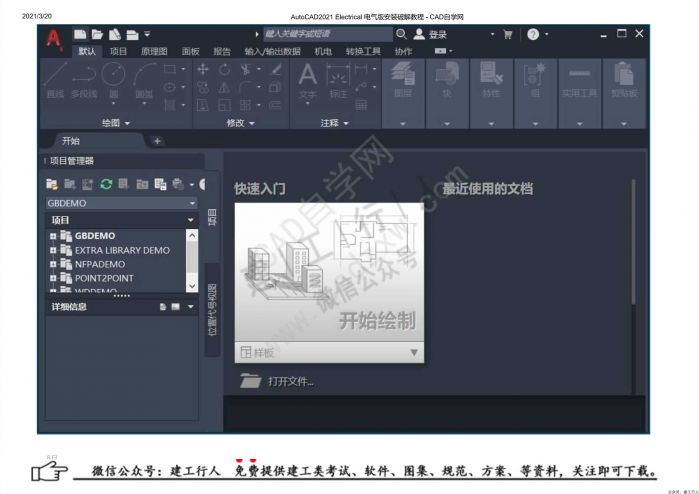Image resolution: width=699 pixels, height=494 pixels.
Task: Switch to the 协作 ribbon tab
Action: (x=403, y=51)
